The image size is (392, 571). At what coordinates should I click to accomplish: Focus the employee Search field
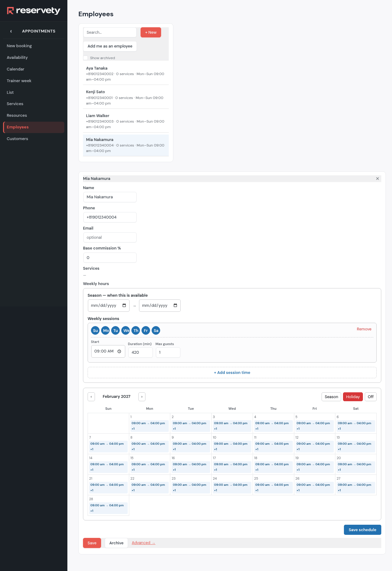110,32
